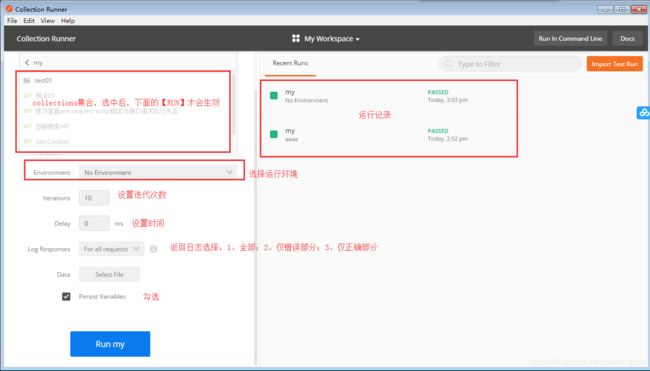Click the blue cloud icon on right edge

(x=643, y=112)
